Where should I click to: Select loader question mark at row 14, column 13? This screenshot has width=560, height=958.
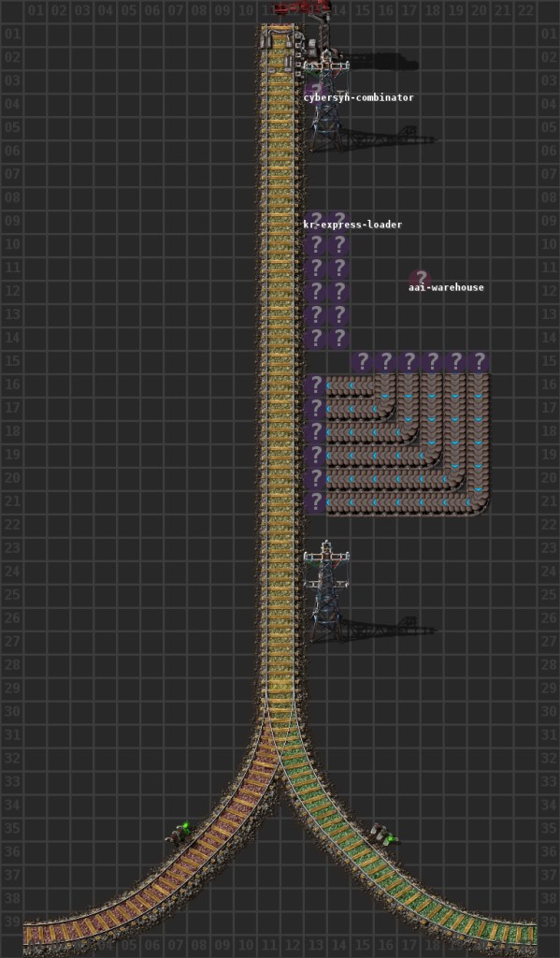[315, 338]
